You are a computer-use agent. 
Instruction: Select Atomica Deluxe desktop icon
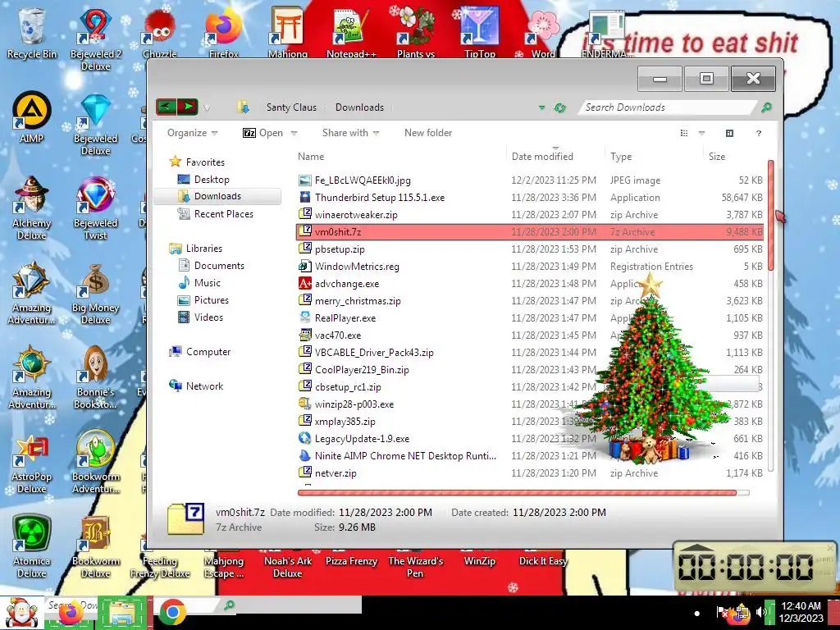32,546
